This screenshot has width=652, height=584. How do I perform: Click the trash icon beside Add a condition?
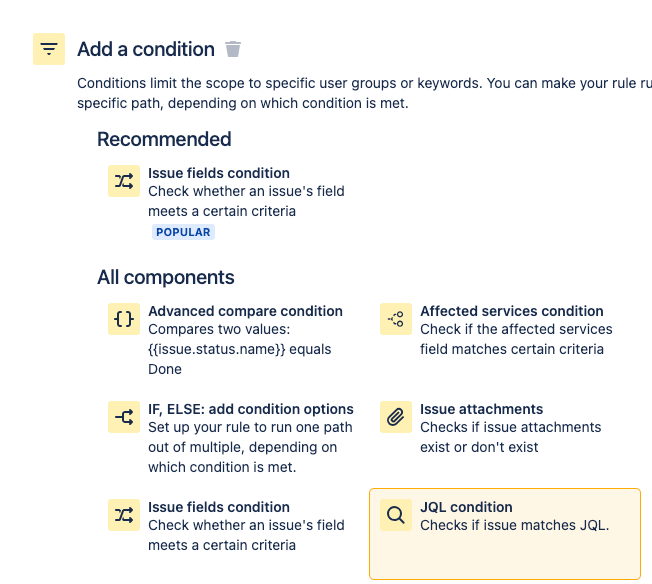pos(233,49)
